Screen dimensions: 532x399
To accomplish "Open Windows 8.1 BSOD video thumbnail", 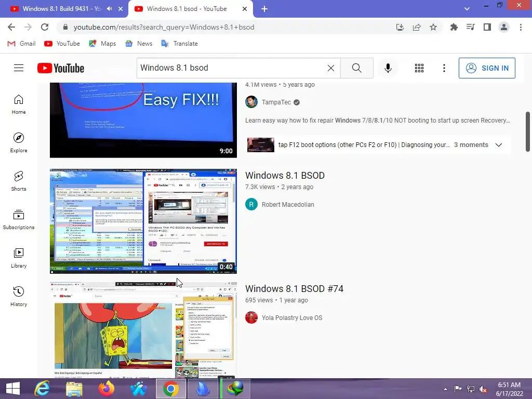I will point(143,221).
